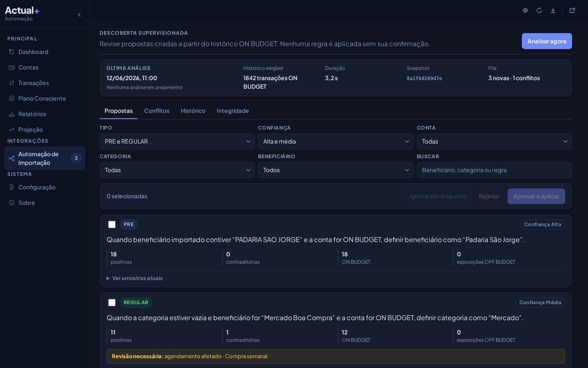Switch to the Conflitos tab
The width and height of the screenshot is (588, 368).
click(x=157, y=111)
